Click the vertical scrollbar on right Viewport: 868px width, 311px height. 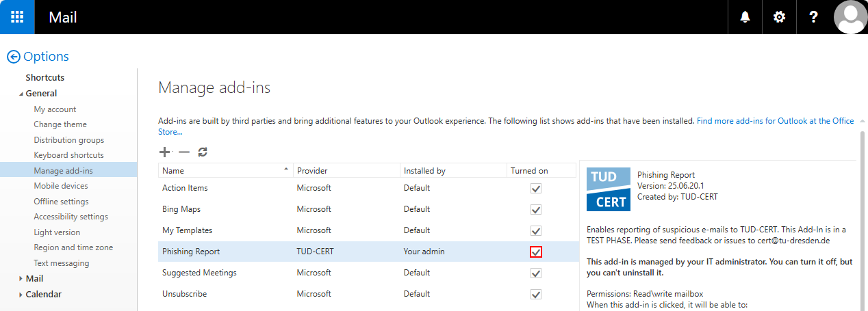(863, 219)
